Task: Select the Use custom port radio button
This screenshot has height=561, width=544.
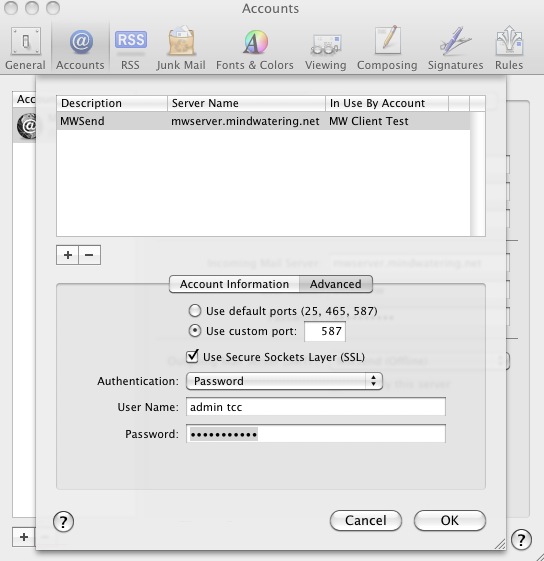Action: [x=195, y=331]
